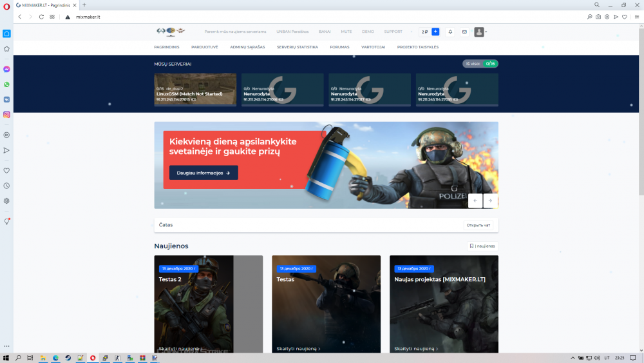
Task: Show previous banner slide arrow
Action: (x=475, y=201)
